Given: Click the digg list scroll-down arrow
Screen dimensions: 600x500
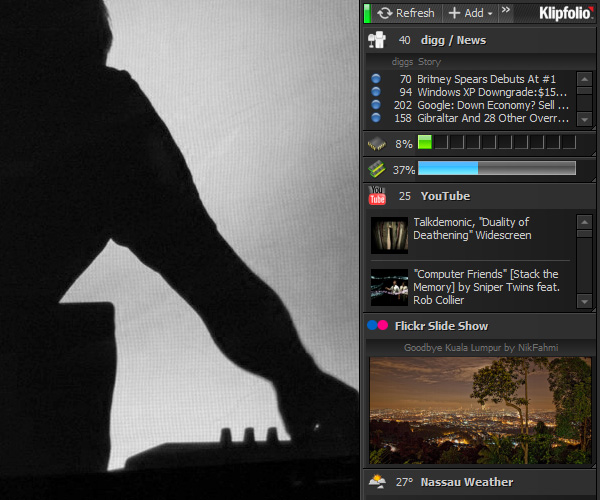Looking at the screenshot, I should pos(584,119).
